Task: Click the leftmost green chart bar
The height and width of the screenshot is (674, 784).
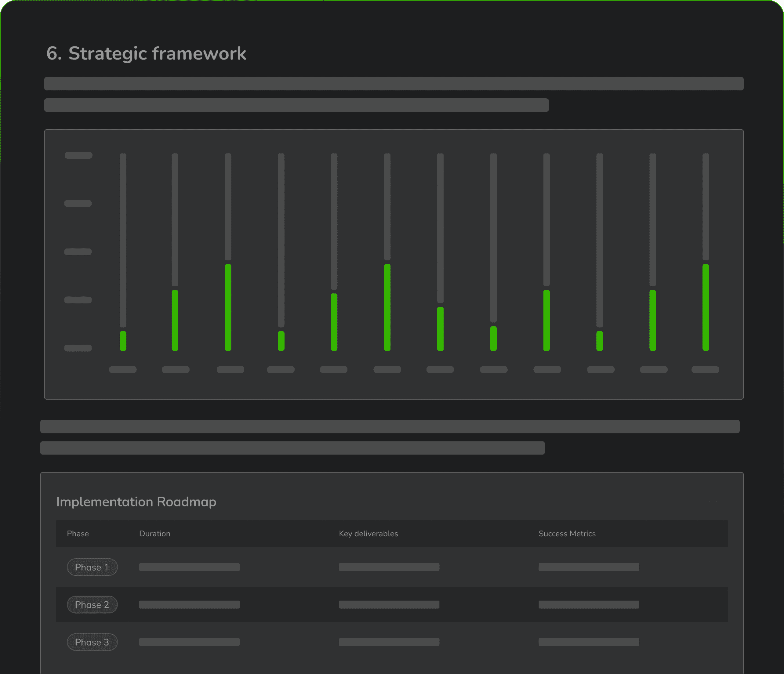Action: click(x=123, y=341)
